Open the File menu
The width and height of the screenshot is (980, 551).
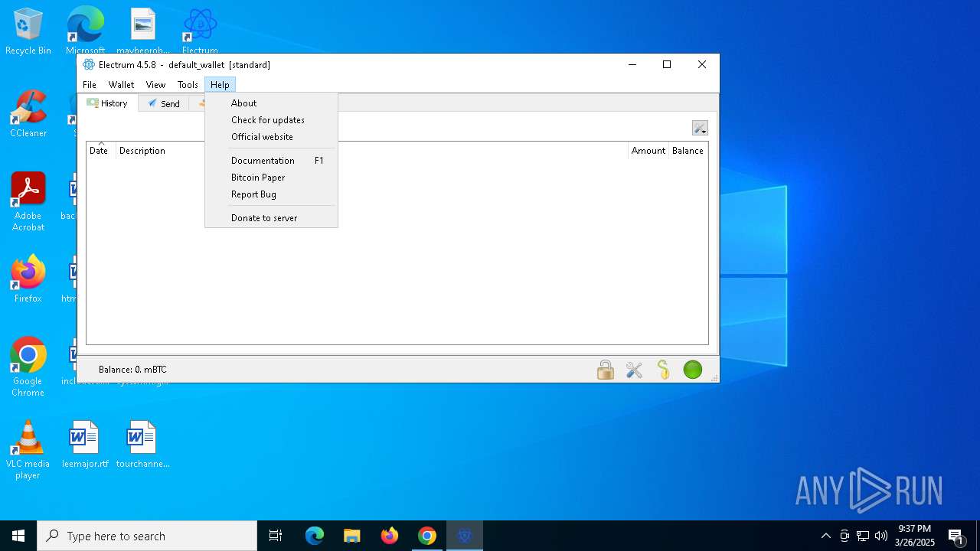90,85
